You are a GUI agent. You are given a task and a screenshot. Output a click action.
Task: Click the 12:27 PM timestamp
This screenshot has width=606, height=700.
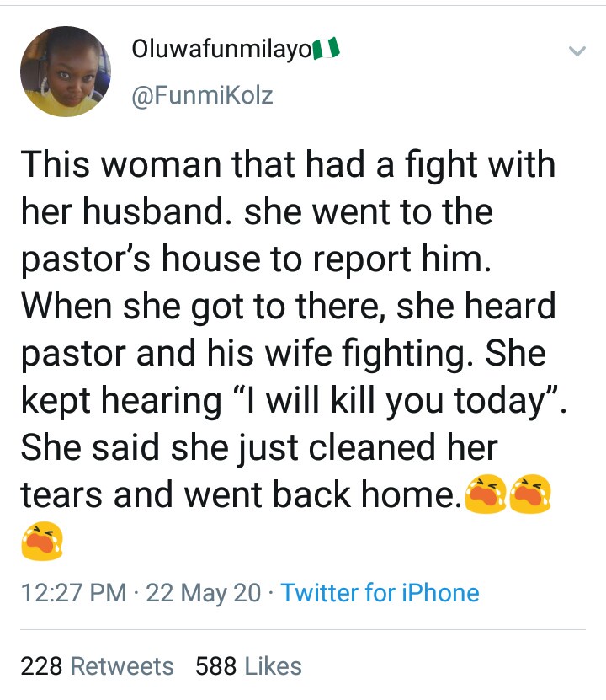pos(73,592)
